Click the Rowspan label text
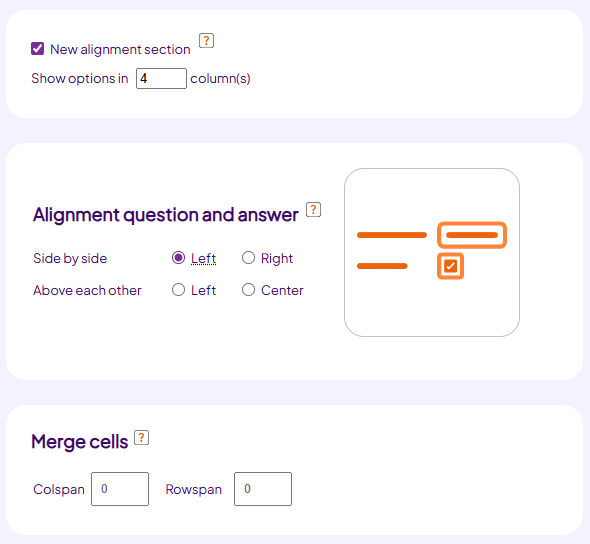 [x=194, y=489]
